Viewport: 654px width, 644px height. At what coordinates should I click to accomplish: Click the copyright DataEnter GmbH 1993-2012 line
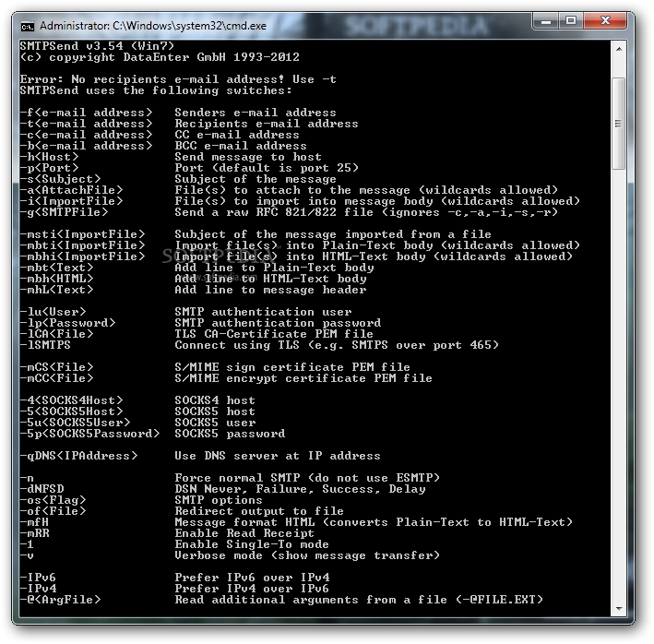point(160,57)
